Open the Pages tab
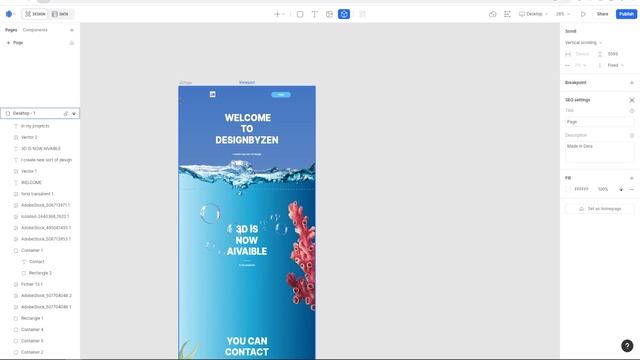 (x=11, y=30)
